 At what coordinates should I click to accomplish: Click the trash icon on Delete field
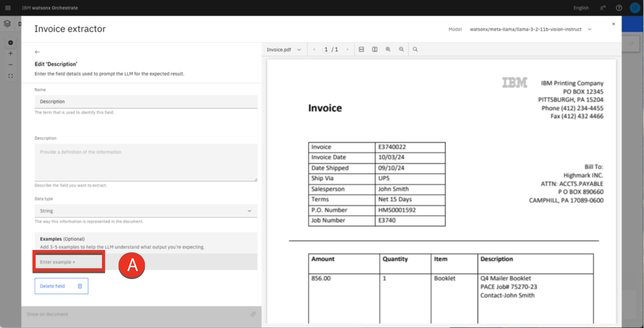click(80, 286)
